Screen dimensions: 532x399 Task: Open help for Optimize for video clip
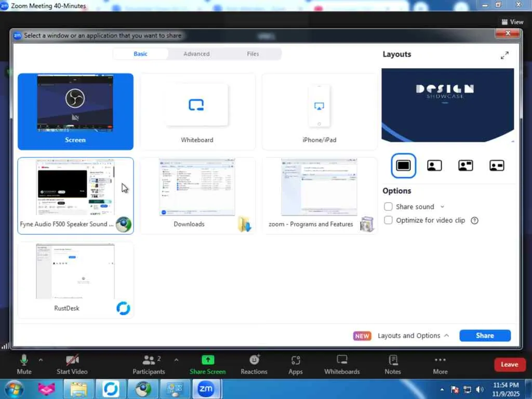point(474,220)
